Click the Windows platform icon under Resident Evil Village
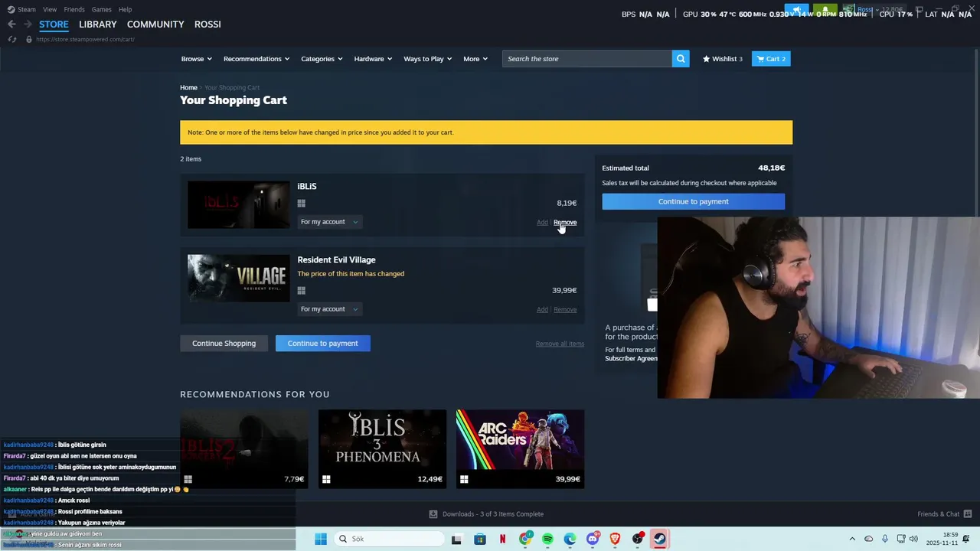The height and width of the screenshot is (551, 980). pos(301,291)
